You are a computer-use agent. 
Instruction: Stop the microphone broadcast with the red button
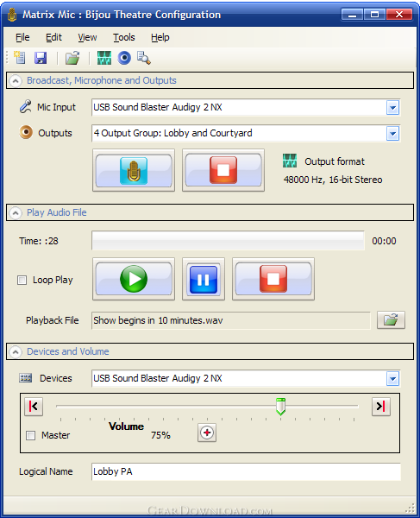point(223,170)
